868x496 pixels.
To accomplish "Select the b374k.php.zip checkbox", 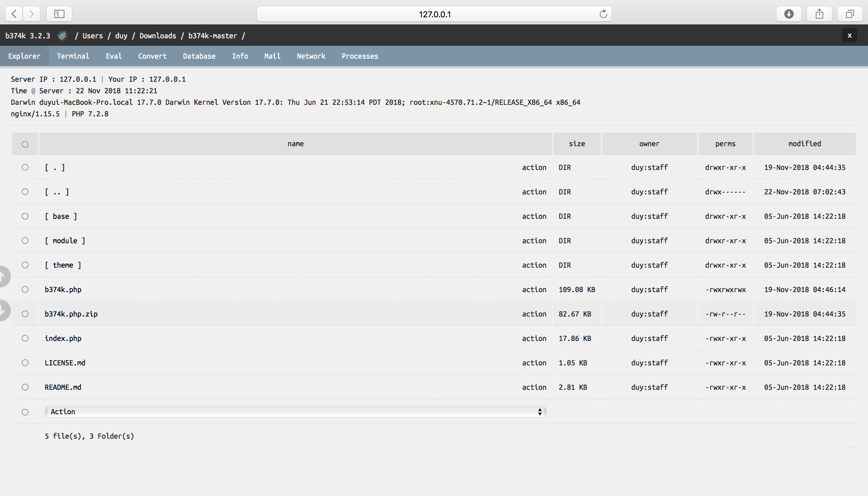I will (25, 314).
